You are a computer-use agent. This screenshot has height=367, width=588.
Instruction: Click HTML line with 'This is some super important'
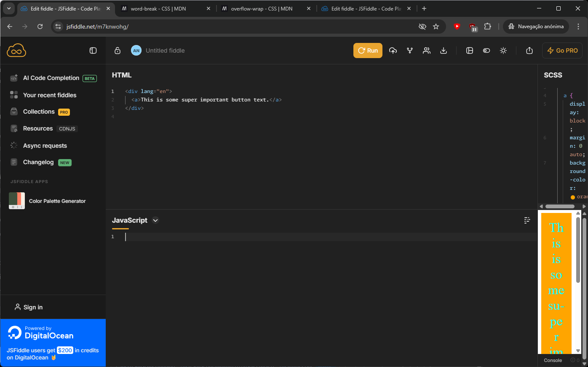coord(206,100)
